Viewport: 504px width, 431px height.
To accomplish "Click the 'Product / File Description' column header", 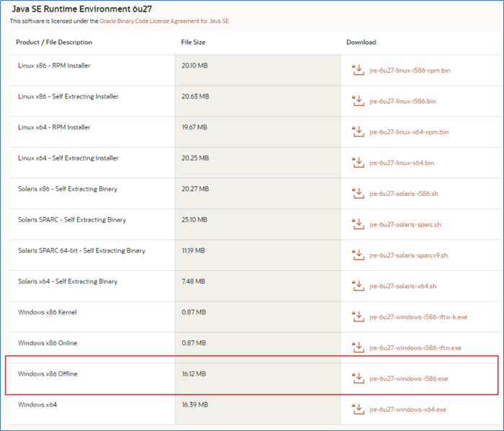I will [x=54, y=43].
